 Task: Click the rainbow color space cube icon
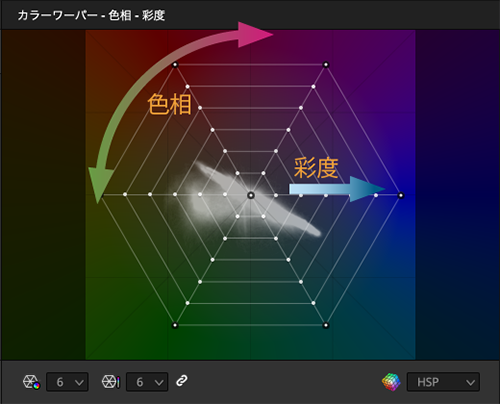(x=391, y=382)
